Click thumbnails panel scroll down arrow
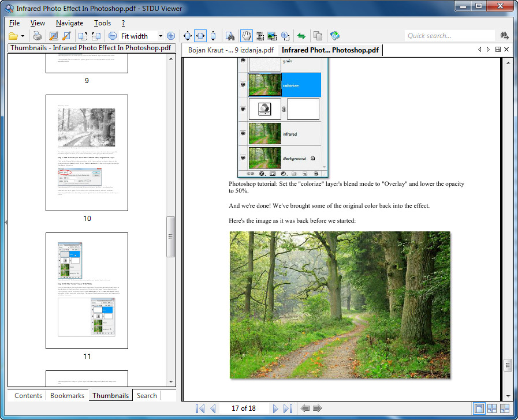Screen dimensions: 518x420 171,382
